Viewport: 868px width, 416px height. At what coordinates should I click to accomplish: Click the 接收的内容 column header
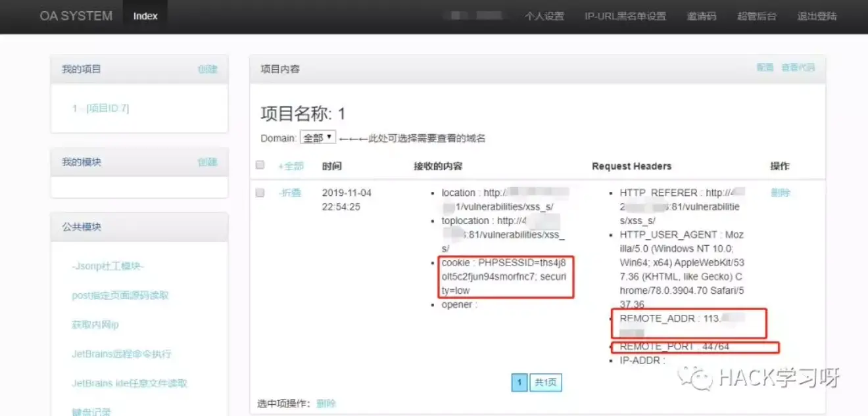pyautogui.click(x=438, y=166)
